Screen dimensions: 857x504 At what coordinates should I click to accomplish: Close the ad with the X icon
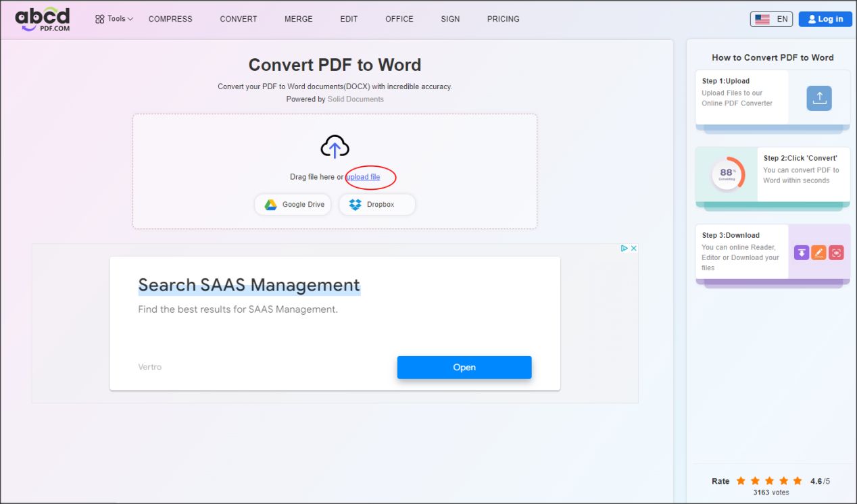pyautogui.click(x=634, y=249)
